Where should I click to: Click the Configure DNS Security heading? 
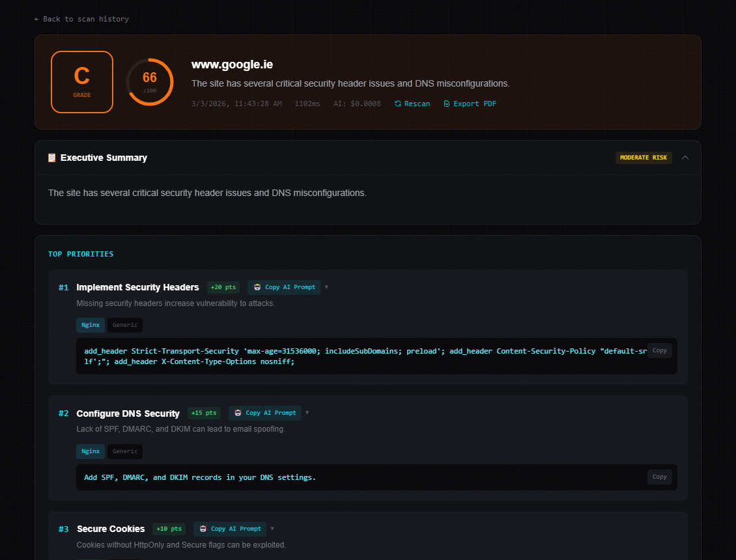(x=128, y=413)
